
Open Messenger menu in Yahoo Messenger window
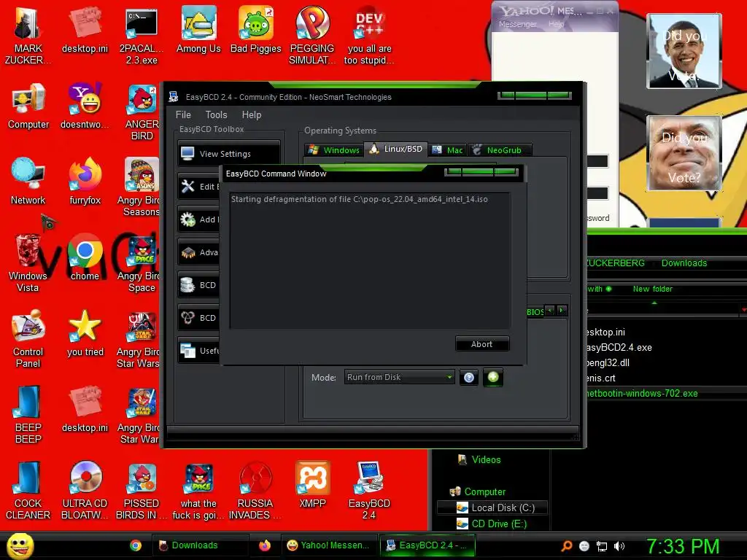517,24
